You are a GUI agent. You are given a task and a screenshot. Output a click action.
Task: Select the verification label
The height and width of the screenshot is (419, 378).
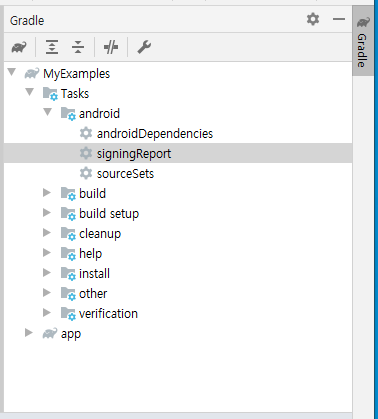tap(108, 314)
